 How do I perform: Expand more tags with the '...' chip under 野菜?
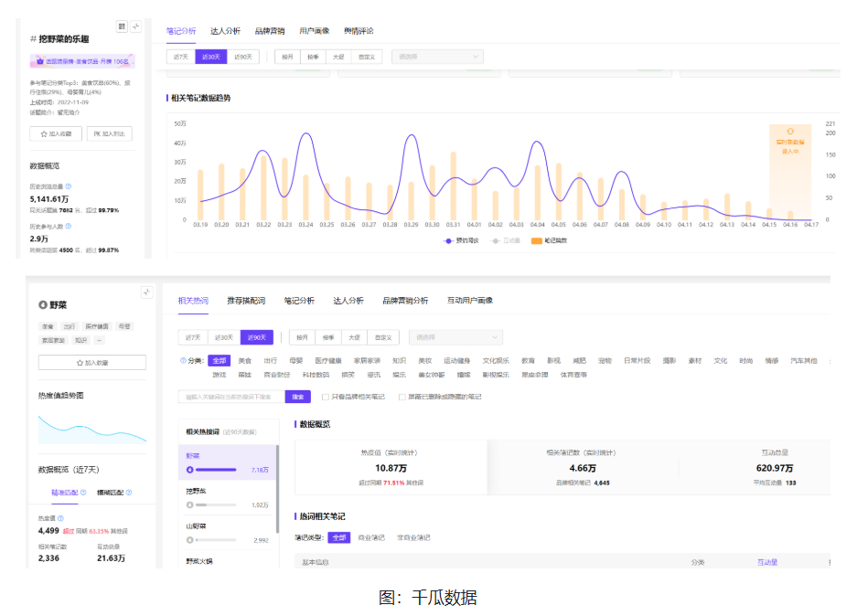coord(99,340)
